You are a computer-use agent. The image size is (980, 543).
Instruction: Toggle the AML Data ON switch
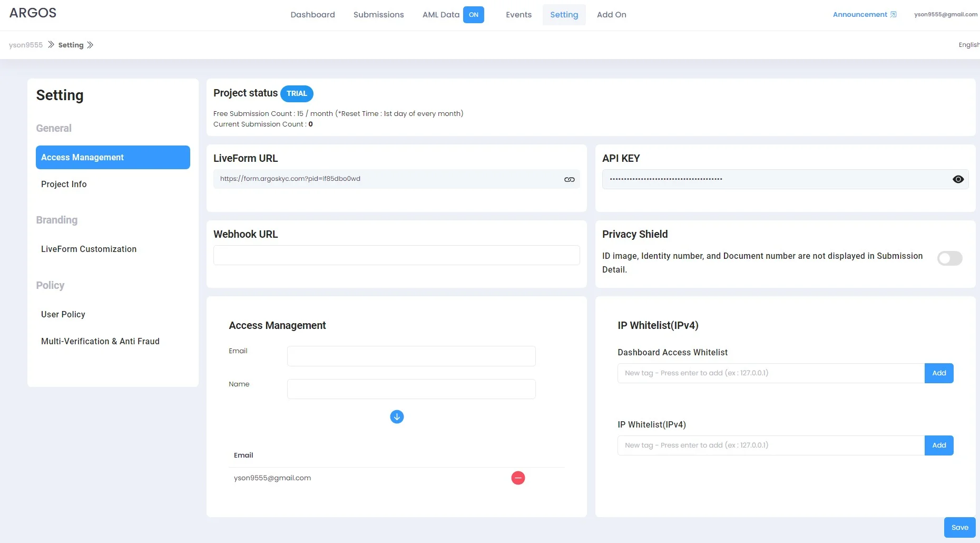473,15
